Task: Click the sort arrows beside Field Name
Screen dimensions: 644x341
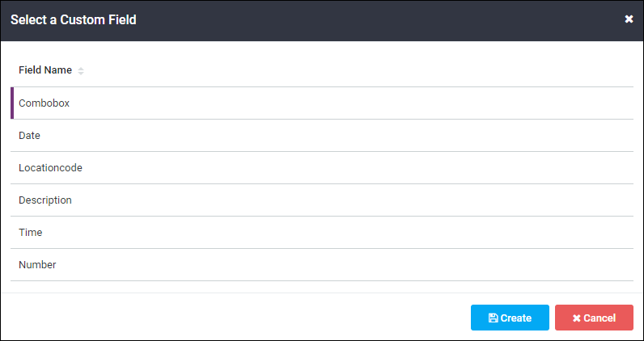Action: (81, 71)
